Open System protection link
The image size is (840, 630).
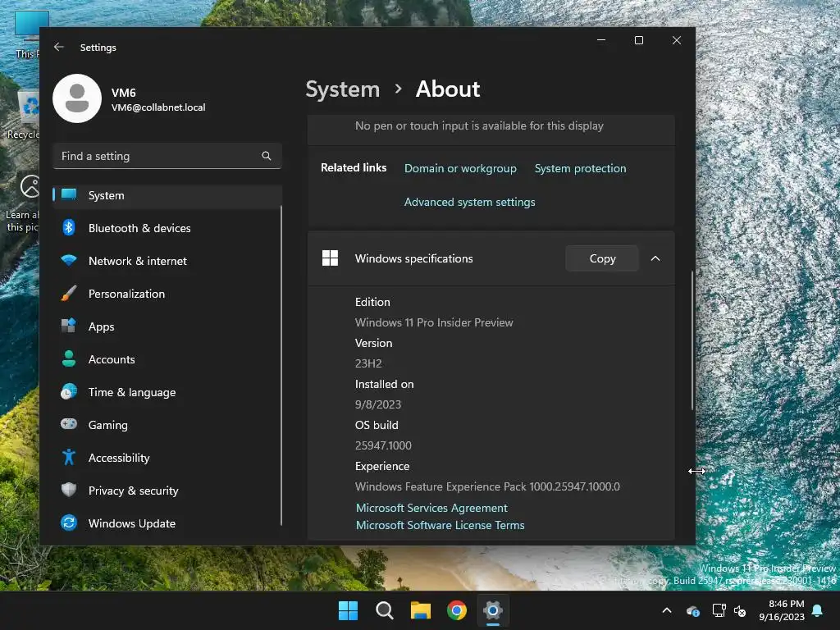click(x=580, y=168)
